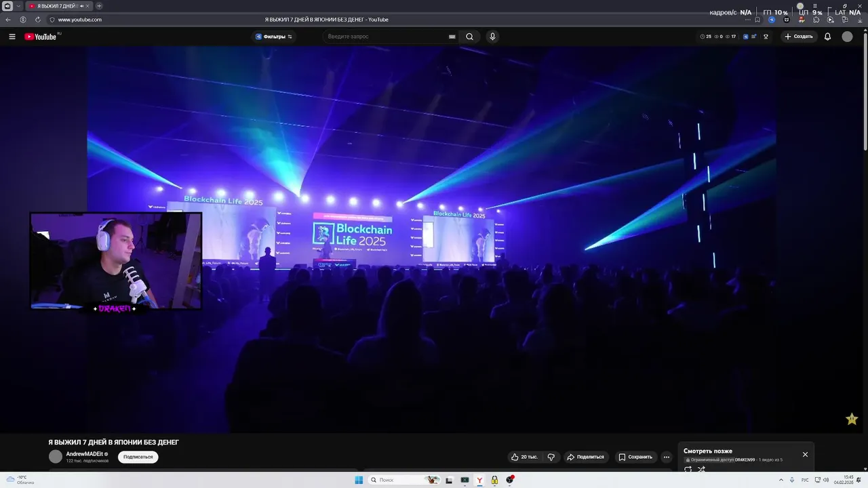This screenshot has height=488, width=868.
Task: Click the video title Я ВЫЖИЛ 7 ДНЕЙ В ЯПОНИИ
Action: [x=114, y=442]
